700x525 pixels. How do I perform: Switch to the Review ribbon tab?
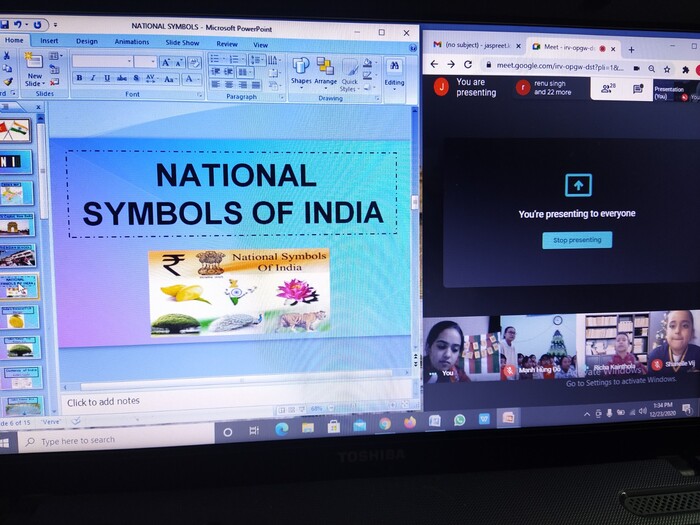pyautogui.click(x=227, y=44)
